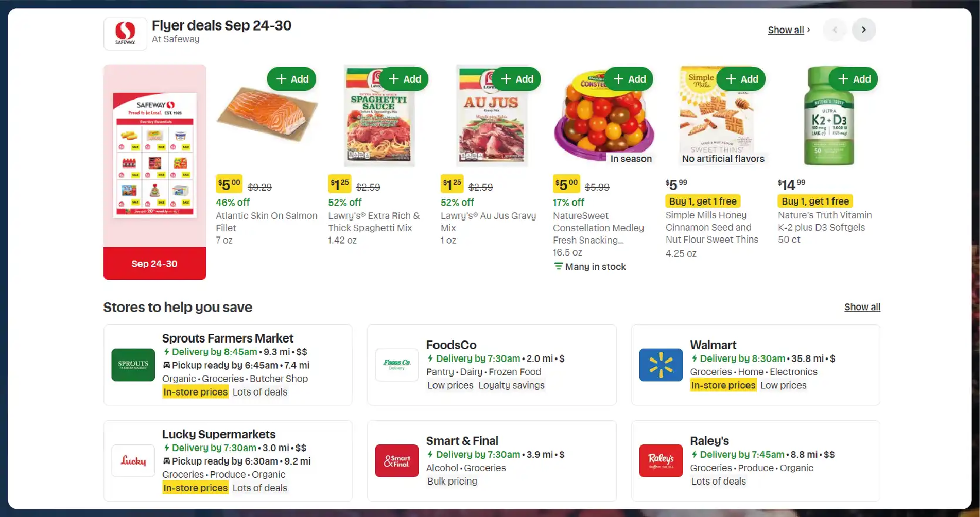Add Lawry's Spaghetti Sauce Mix to cart
This screenshot has height=517, width=980.
point(404,79)
